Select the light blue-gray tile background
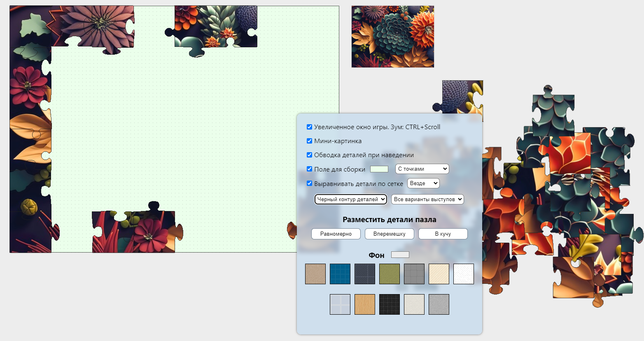644x341 pixels. pos(340,304)
